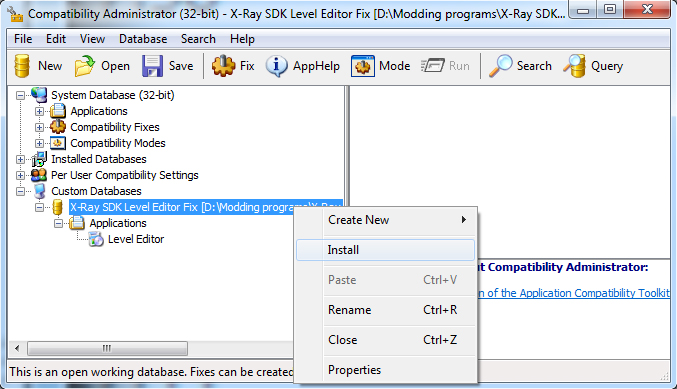Image resolution: width=677 pixels, height=389 pixels.
Task: Open the Help menu
Action: pyautogui.click(x=242, y=39)
